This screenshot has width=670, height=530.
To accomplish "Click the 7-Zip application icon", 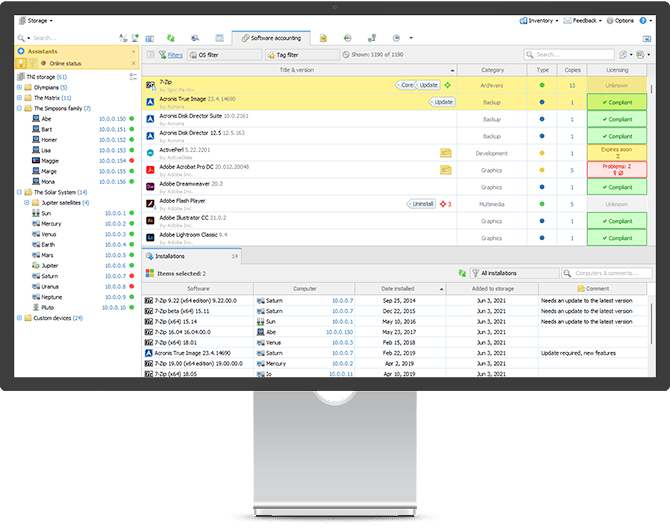I will point(150,85).
